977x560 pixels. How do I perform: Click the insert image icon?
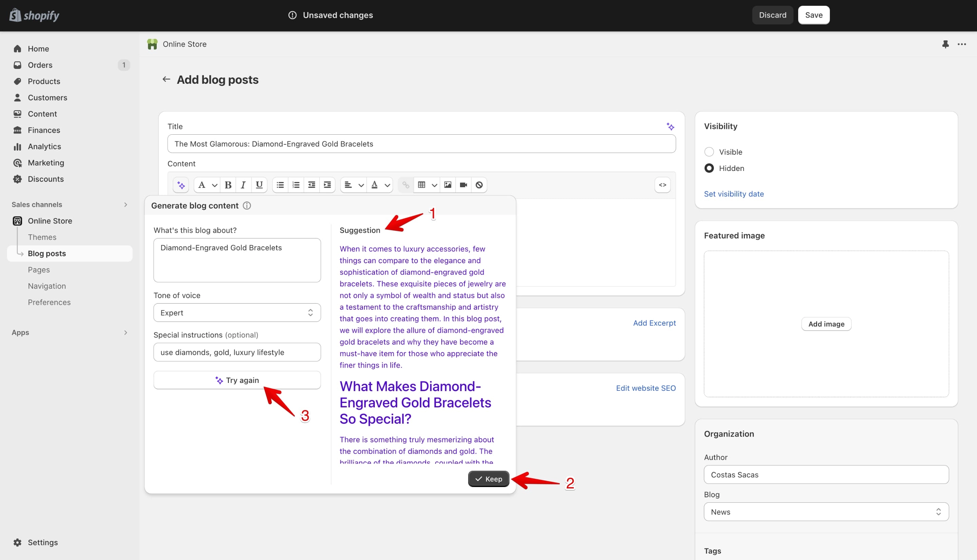tap(448, 185)
